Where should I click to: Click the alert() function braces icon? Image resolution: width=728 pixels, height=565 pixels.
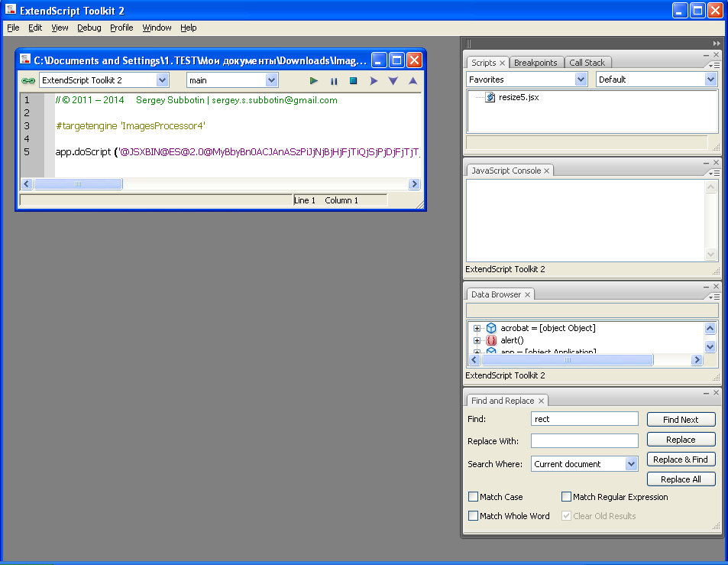(x=491, y=340)
